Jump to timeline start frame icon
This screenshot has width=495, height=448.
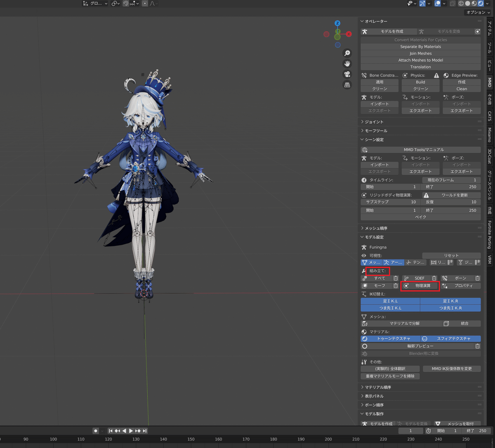coord(111,431)
